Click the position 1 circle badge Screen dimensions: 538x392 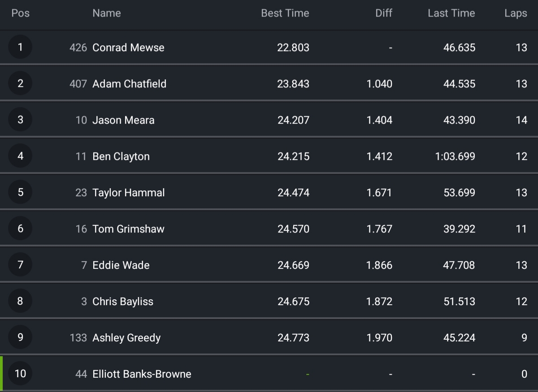pos(20,47)
